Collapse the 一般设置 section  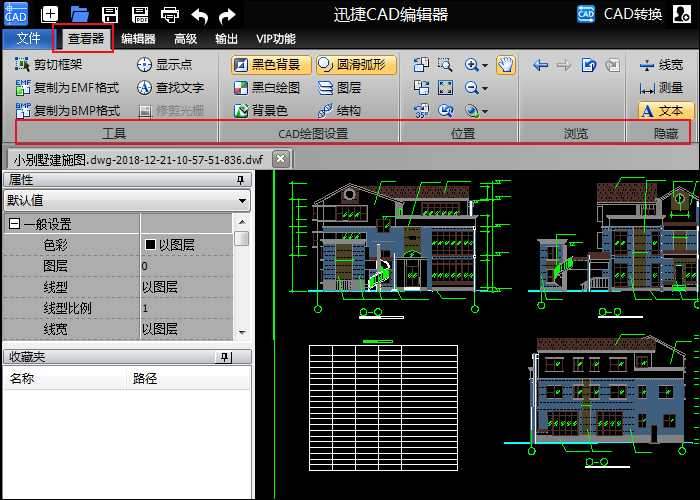point(14,224)
